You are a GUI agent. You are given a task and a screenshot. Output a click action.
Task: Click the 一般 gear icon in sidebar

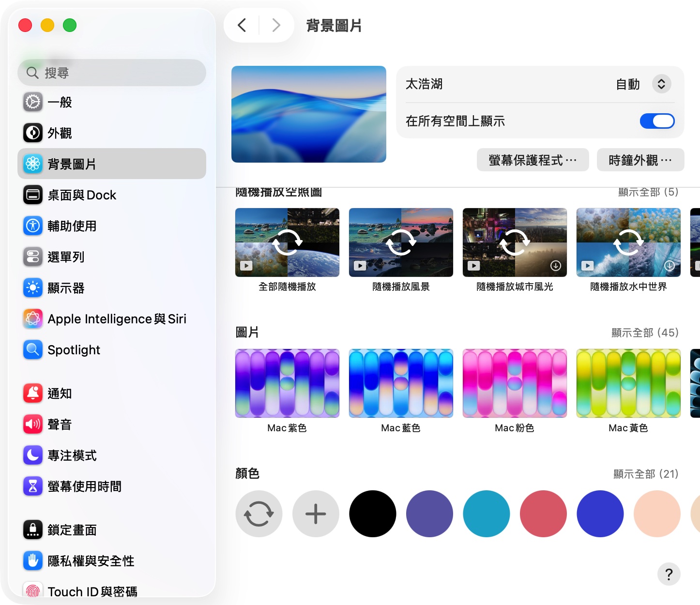coord(33,102)
